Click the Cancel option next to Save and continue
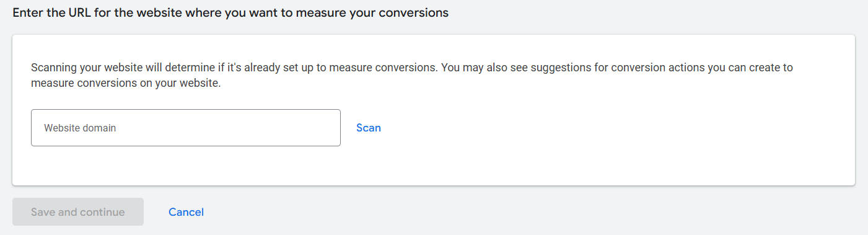The image size is (868, 235). click(186, 212)
